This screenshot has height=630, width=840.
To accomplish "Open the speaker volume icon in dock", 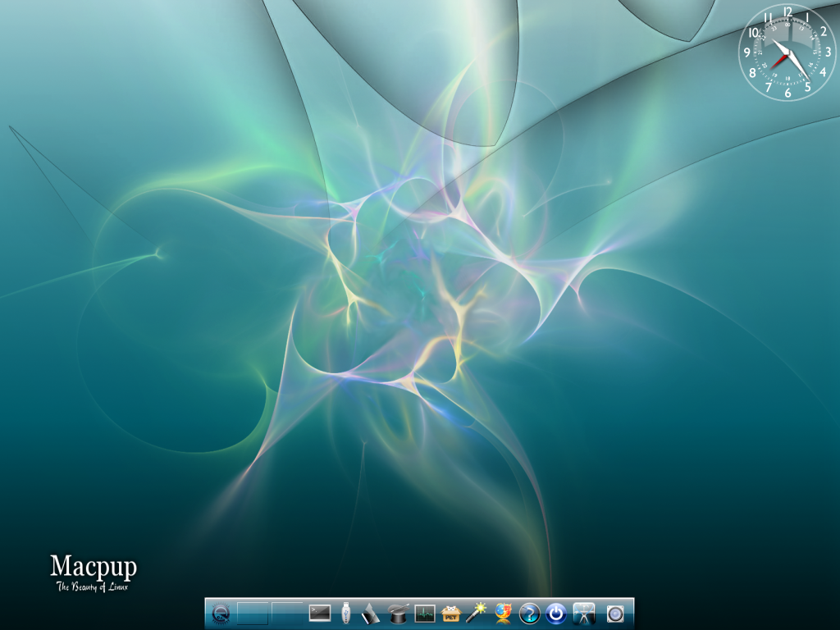I will [x=615, y=613].
